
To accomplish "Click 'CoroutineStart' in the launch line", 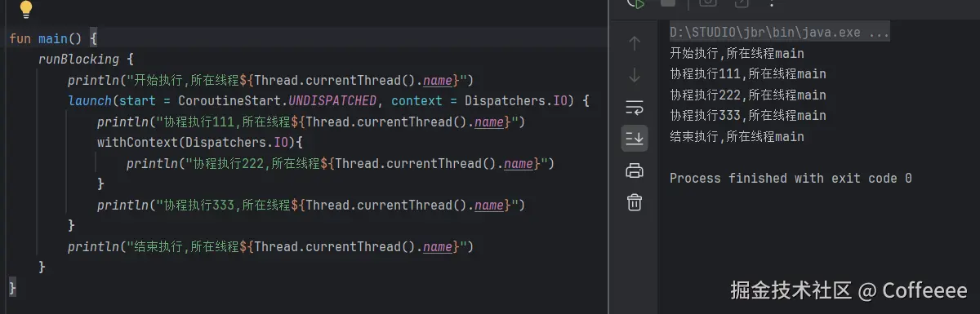I will 229,101.
